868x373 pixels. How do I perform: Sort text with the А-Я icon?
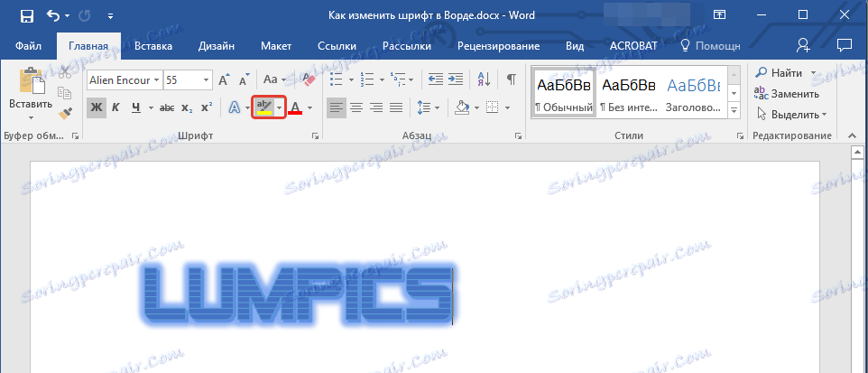tap(484, 79)
